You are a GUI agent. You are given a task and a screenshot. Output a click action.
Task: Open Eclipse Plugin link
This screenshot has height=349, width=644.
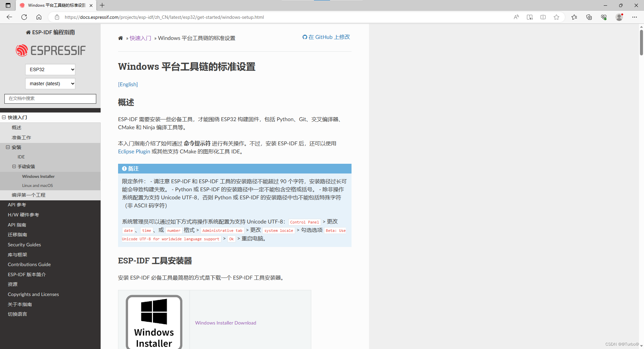(x=134, y=152)
